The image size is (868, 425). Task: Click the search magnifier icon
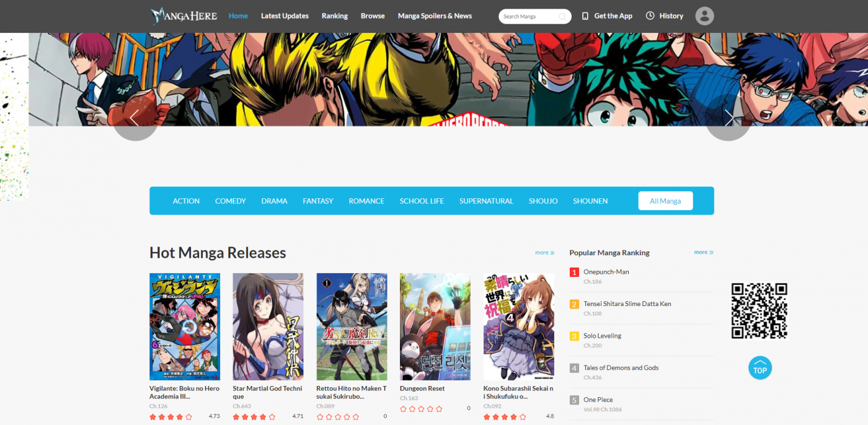[x=562, y=17]
